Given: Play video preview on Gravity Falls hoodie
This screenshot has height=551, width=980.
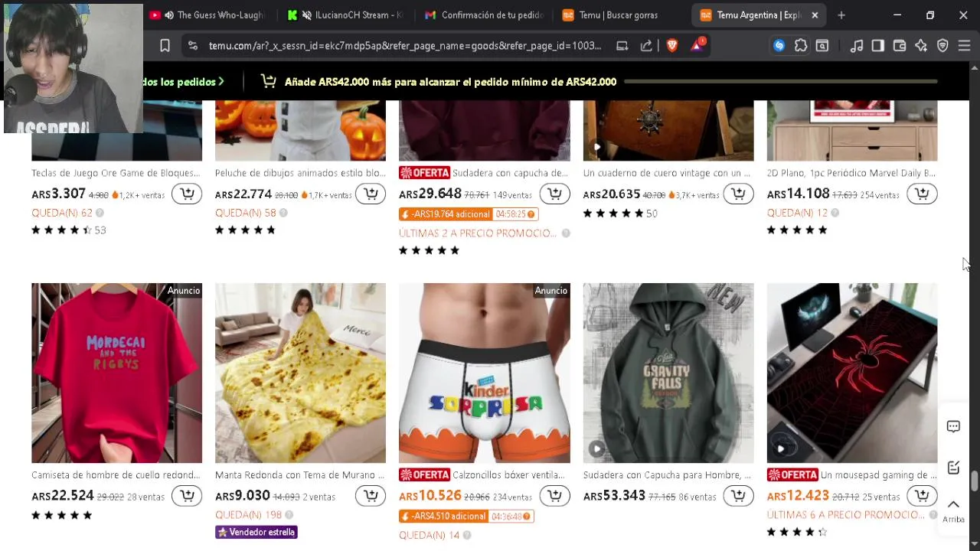Looking at the screenshot, I should click(596, 449).
